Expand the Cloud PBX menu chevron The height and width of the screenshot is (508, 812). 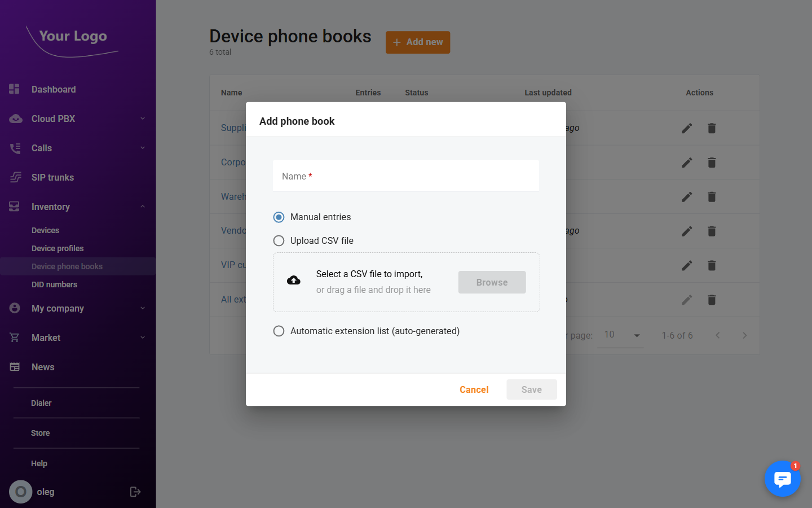pyautogui.click(x=143, y=119)
